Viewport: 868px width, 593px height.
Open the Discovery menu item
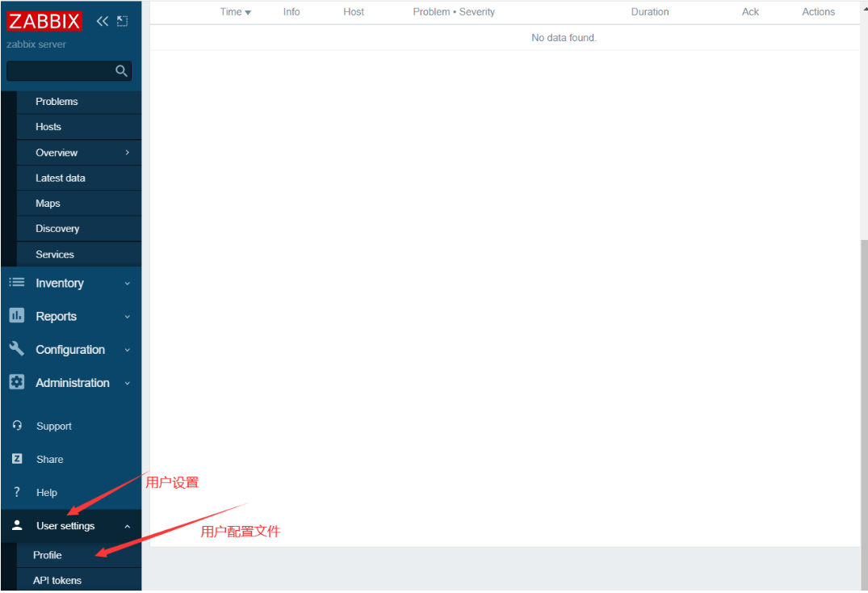(x=79, y=229)
